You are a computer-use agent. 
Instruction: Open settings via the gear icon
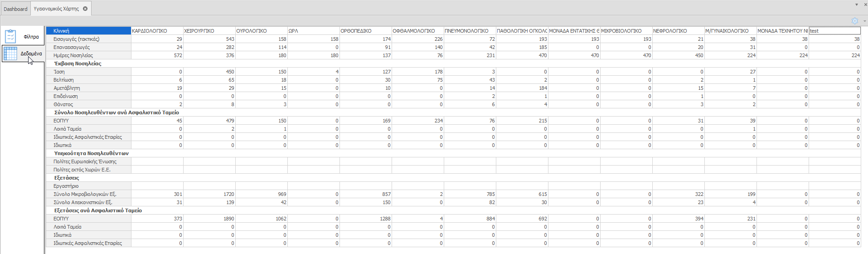pyautogui.click(x=854, y=21)
